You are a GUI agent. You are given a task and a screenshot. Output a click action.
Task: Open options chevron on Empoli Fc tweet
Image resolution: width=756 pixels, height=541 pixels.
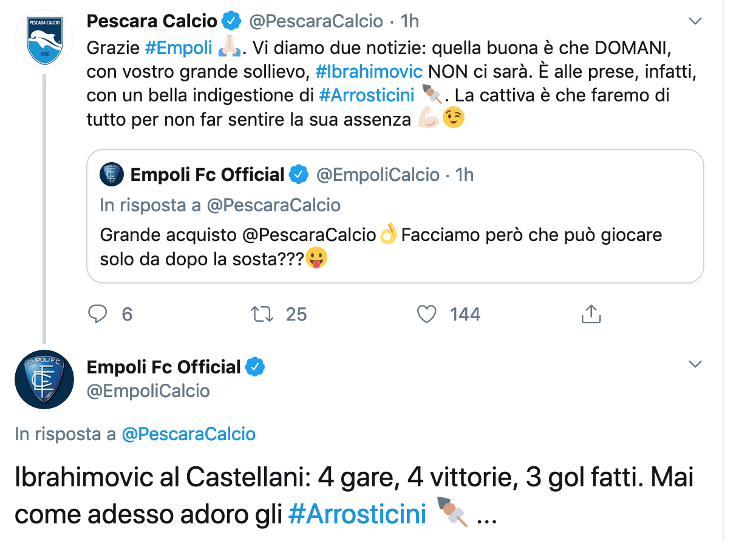click(x=695, y=364)
